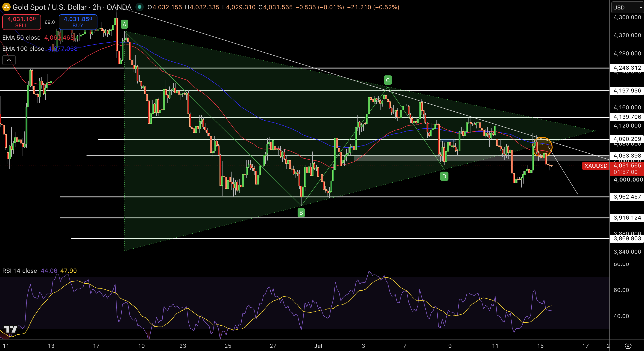Image resolution: width=644 pixels, height=351 pixels.
Task: Click the RSI value 44.06
Action: 49,271
